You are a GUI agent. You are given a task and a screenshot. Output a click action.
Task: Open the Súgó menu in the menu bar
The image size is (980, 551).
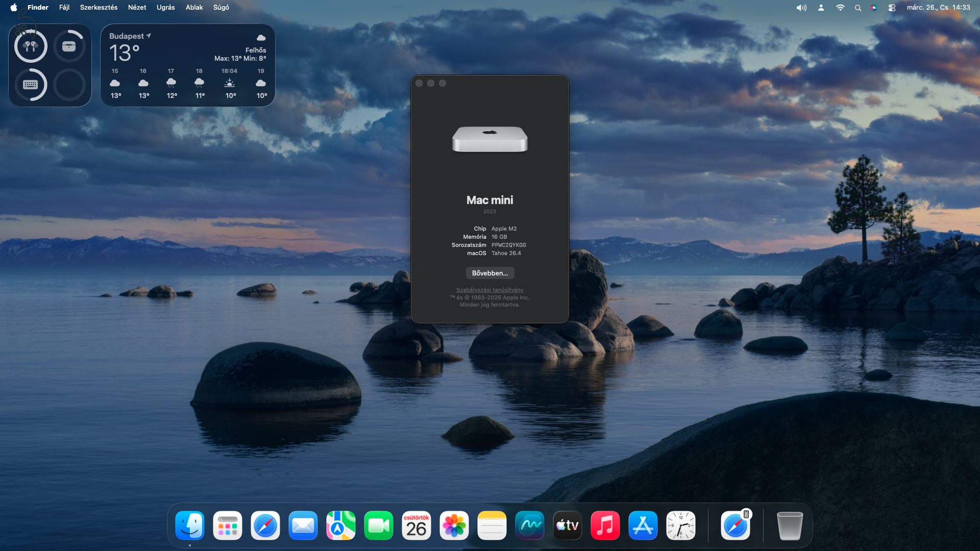coord(221,7)
